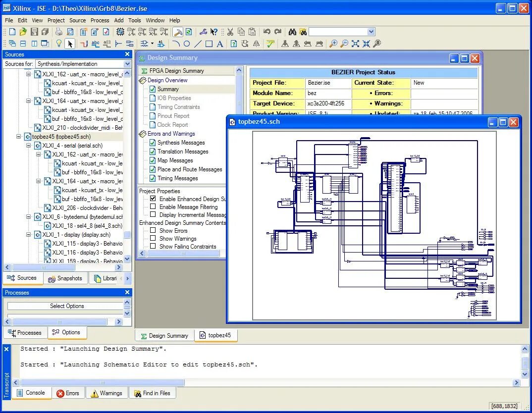Open the Sources for Synthesis/Implementation dropdown
Image resolution: width=532 pixels, height=413 pixels.
pos(127,64)
